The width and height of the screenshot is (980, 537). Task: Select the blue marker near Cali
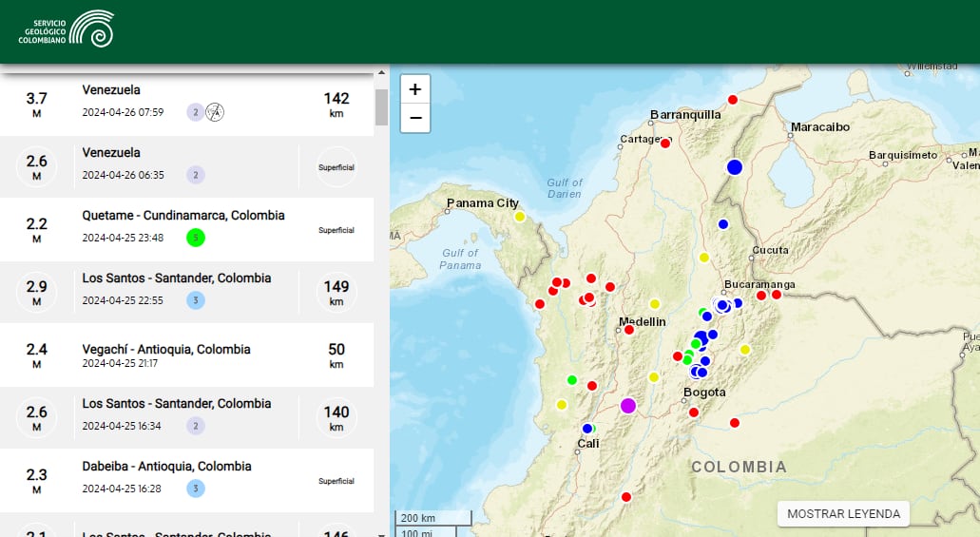tap(586, 429)
